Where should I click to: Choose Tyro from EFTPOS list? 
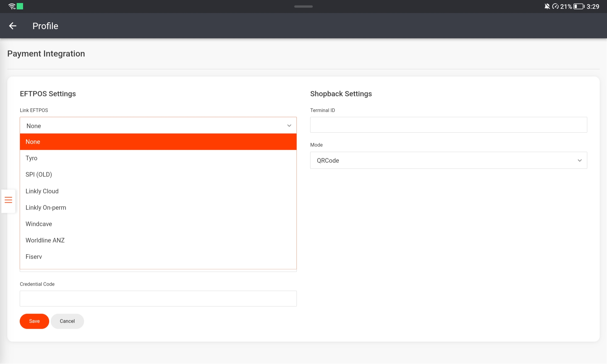(x=158, y=158)
